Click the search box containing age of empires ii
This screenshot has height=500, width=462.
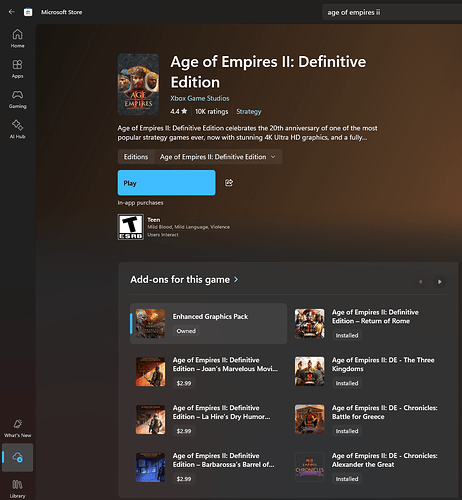pyautogui.click(x=392, y=12)
